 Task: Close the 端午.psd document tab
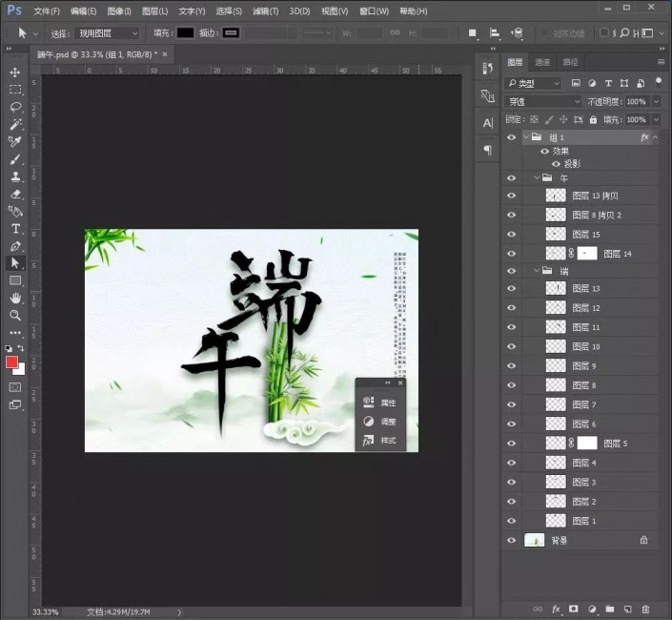(x=165, y=54)
